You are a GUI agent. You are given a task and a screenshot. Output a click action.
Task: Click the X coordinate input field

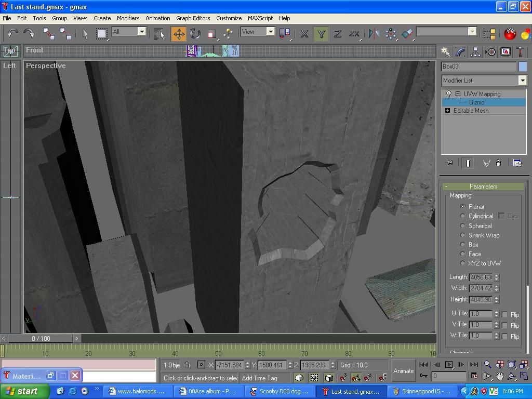(x=229, y=365)
